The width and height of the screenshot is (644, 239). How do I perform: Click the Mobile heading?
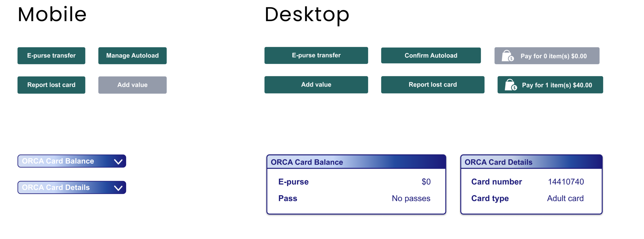pos(52,14)
